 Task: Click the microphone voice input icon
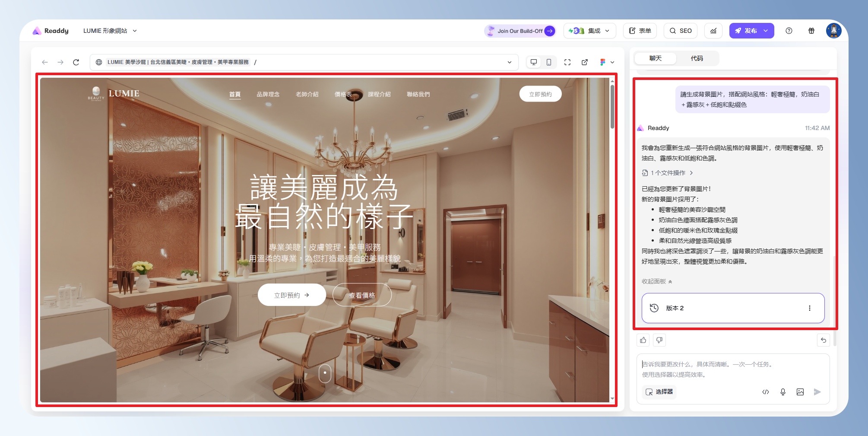783,392
